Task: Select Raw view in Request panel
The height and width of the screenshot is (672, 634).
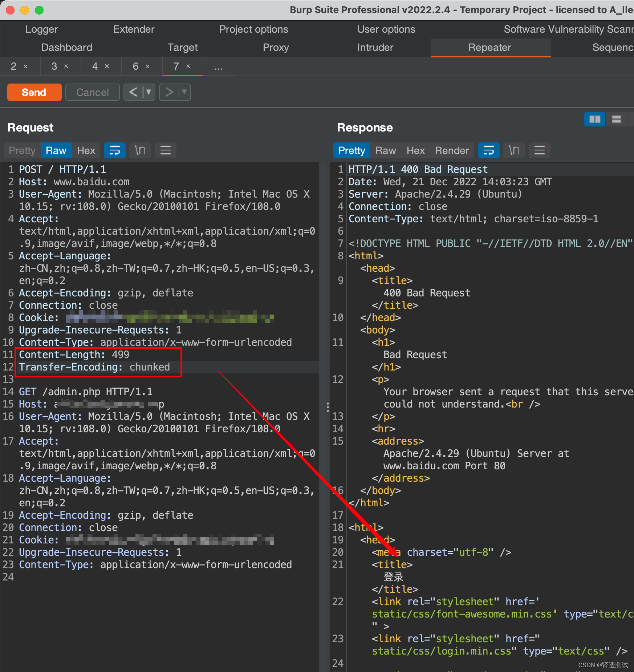Action: pos(56,150)
